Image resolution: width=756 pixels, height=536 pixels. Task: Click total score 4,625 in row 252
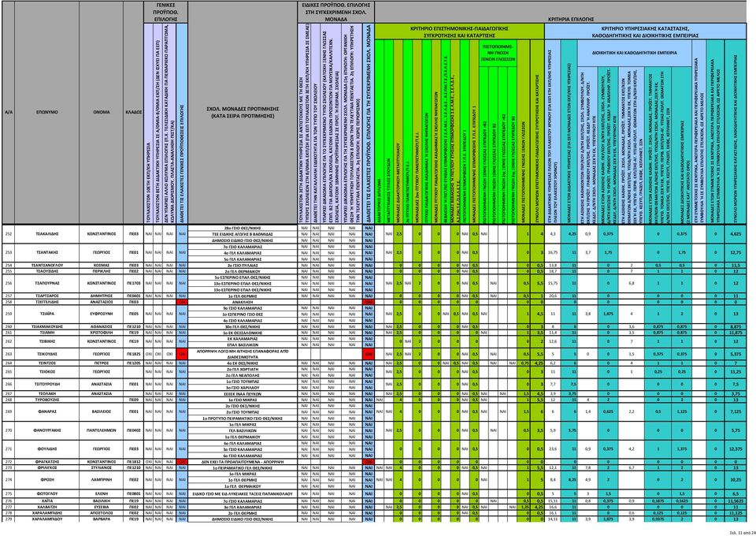click(736, 233)
